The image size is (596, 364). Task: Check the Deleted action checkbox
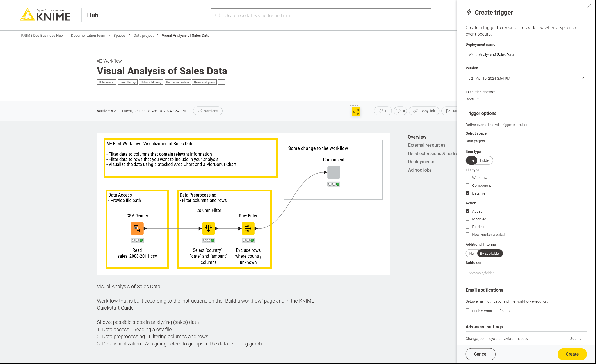[468, 227]
